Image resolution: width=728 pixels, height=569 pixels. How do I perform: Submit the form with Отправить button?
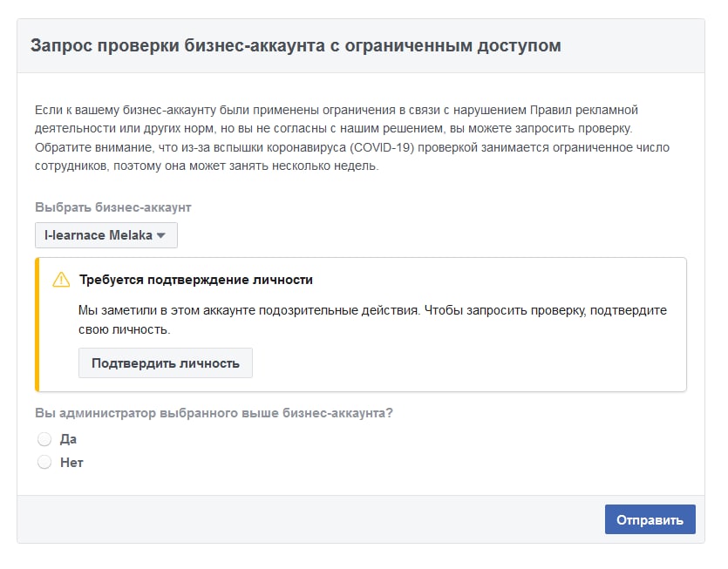coord(650,519)
